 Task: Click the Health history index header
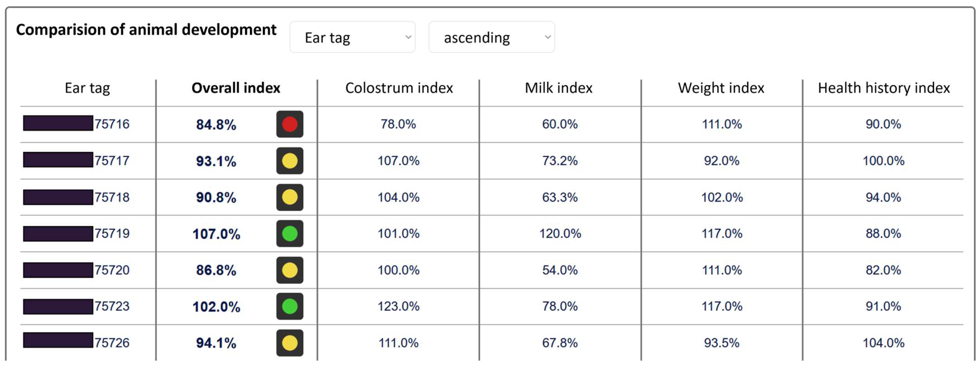click(883, 88)
